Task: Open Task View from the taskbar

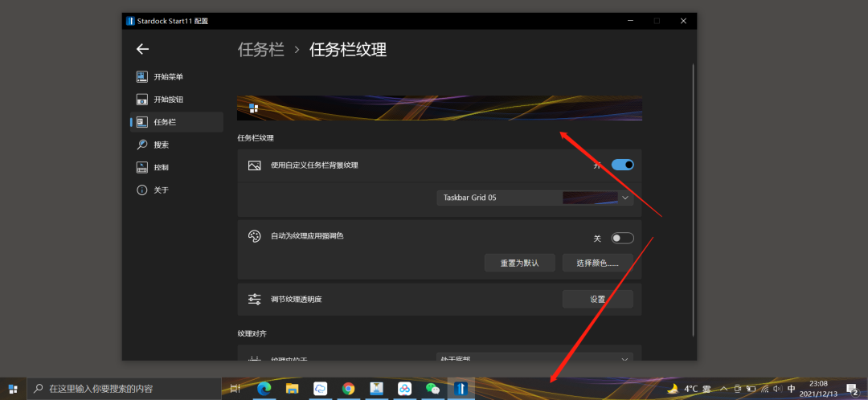Action: [x=235, y=389]
